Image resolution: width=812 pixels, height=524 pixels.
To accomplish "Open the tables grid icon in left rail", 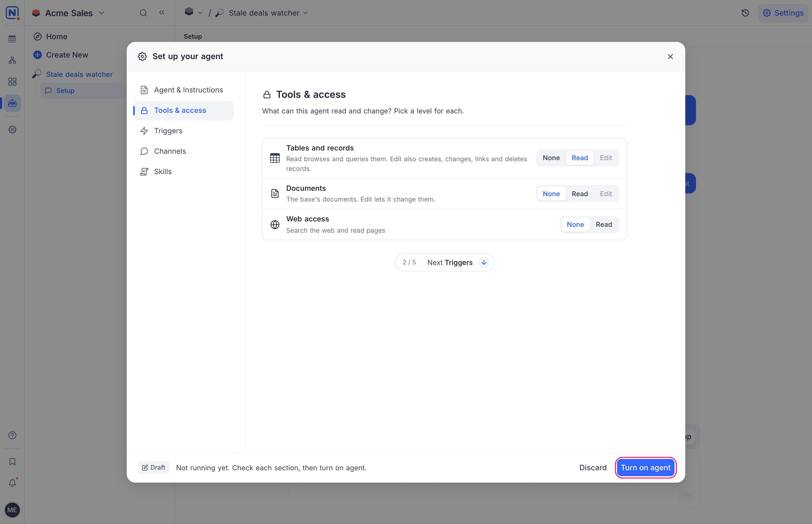I will pyautogui.click(x=12, y=39).
